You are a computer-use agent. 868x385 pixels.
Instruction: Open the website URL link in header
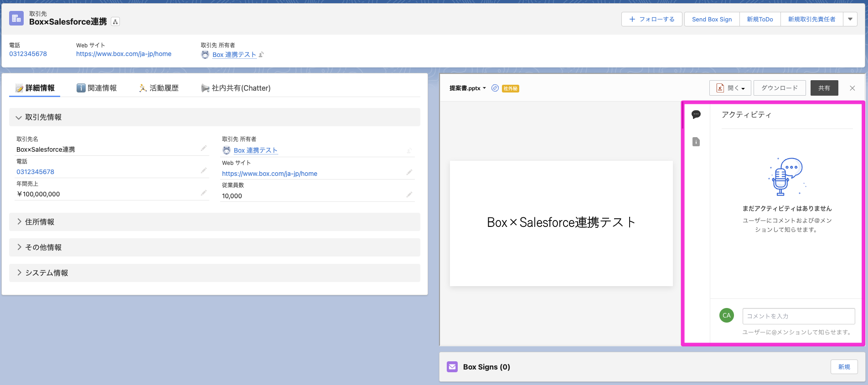pyautogui.click(x=124, y=54)
